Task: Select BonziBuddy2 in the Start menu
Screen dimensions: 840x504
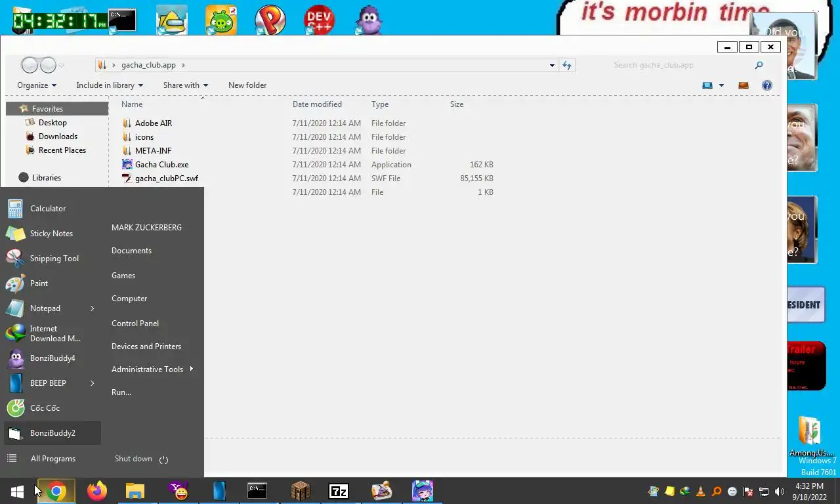Action: pyautogui.click(x=51, y=433)
